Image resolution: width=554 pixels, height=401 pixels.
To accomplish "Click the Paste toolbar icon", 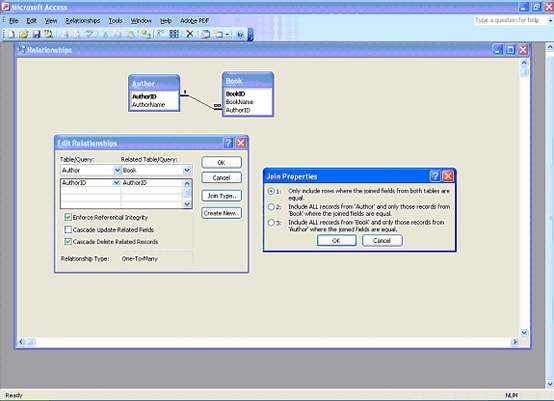I will [x=130, y=34].
